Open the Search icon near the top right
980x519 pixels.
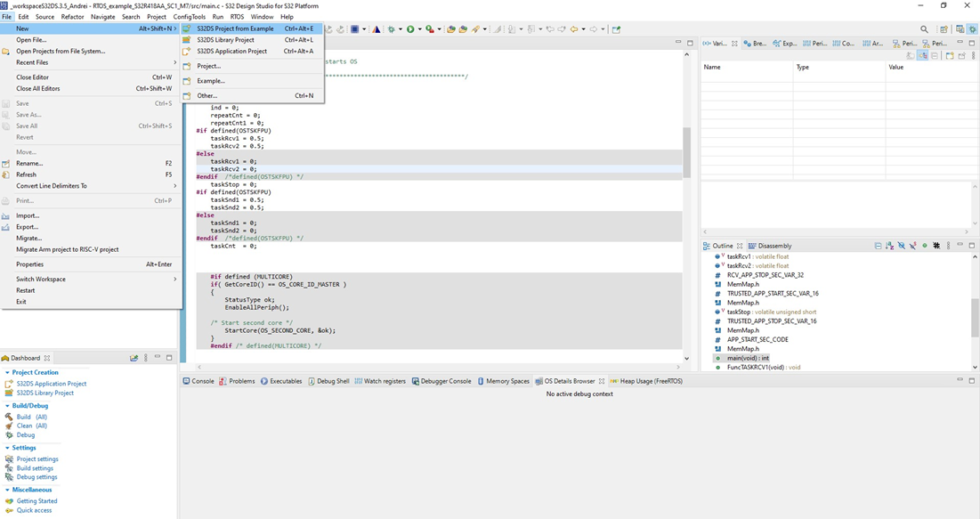(923, 28)
